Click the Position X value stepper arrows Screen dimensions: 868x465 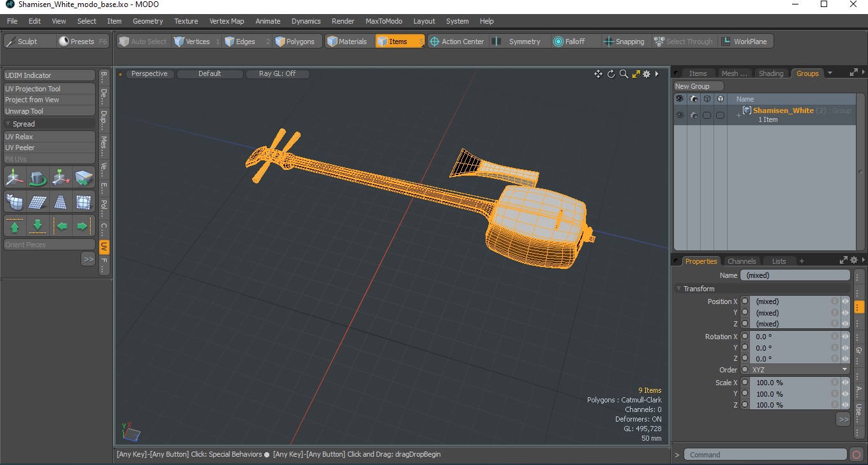click(x=846, y=301)
